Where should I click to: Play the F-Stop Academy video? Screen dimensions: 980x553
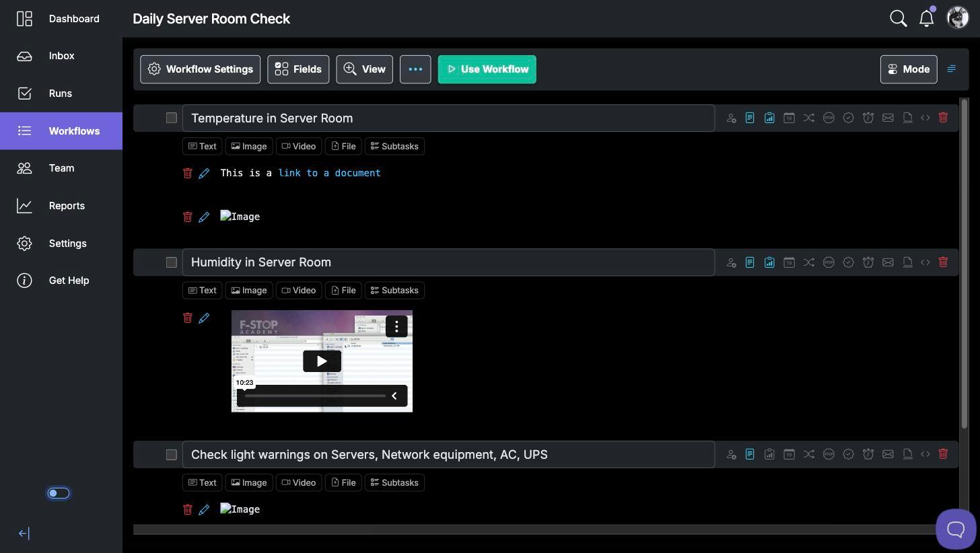pos(322,361)
